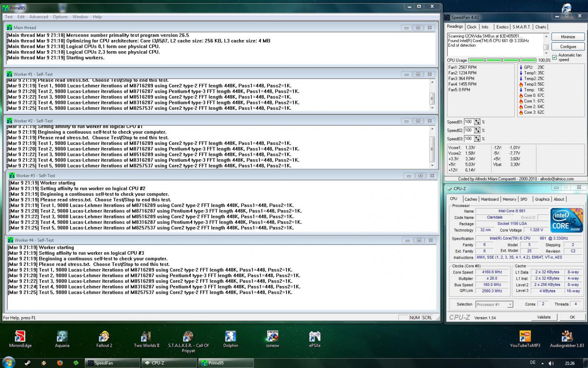
Task: Click the CPU-Z title bar icon
Action: click(449, 188)
